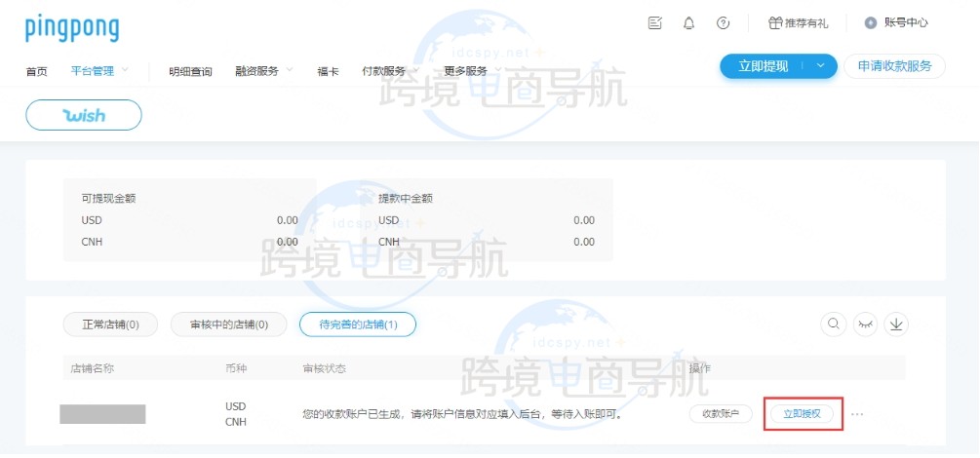Open the notes edit icon in header

point(655,23)
